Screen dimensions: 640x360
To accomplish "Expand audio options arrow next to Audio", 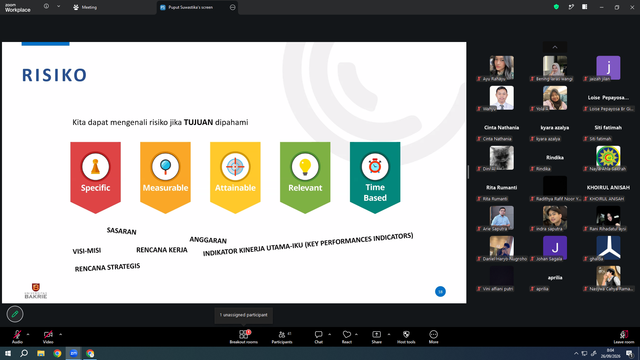I will click(x=28, y=334).
